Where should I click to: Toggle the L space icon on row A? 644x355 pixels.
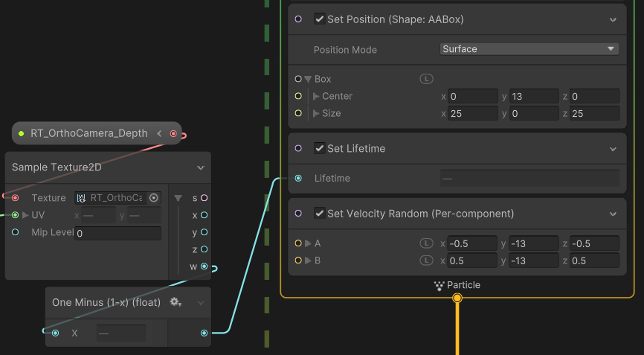click(x=426, y=243)
